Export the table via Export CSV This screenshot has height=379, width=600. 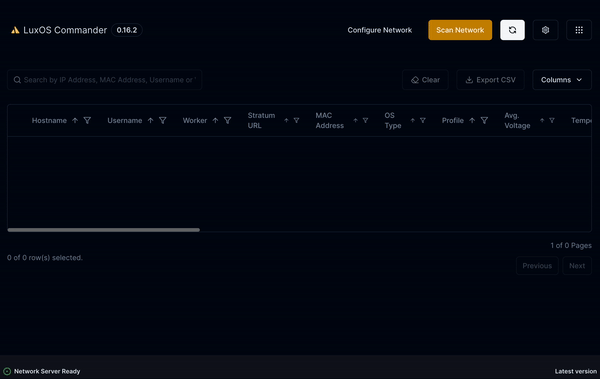[490, 80]
